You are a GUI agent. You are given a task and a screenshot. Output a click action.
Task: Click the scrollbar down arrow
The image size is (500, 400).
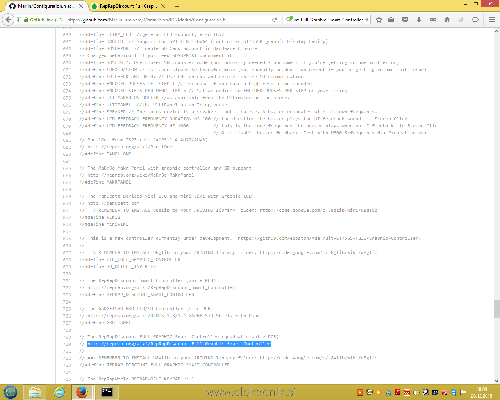(497, 381)
